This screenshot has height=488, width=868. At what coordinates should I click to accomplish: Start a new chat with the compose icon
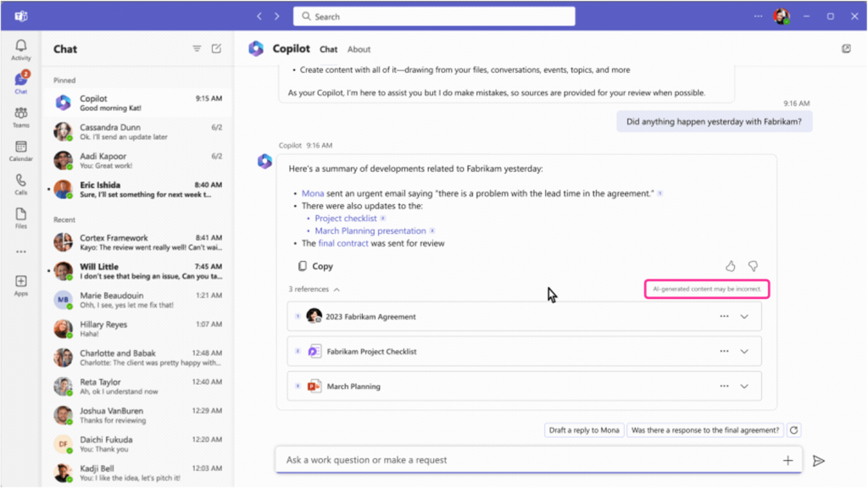(214, 48)
